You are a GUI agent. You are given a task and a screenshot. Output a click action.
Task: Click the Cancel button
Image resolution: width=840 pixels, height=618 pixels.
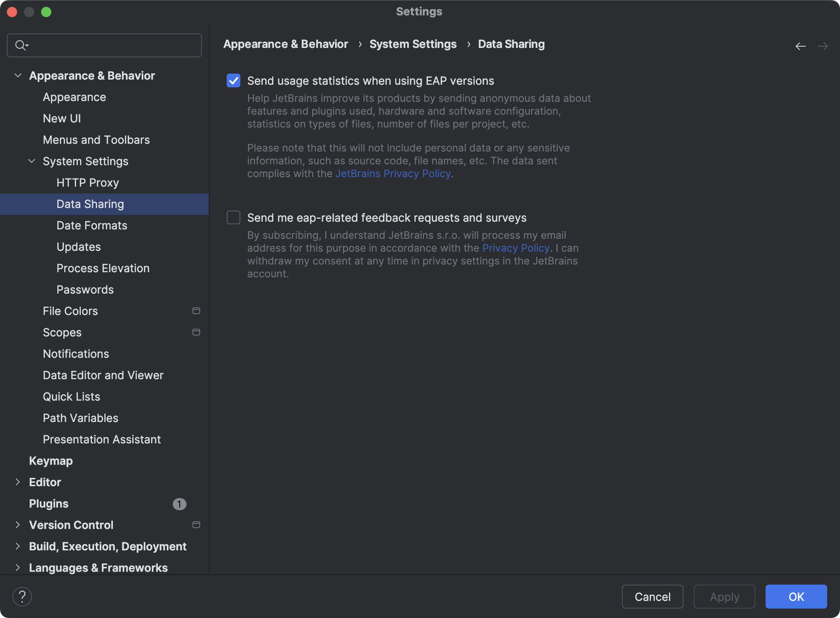tap(652, 596)
